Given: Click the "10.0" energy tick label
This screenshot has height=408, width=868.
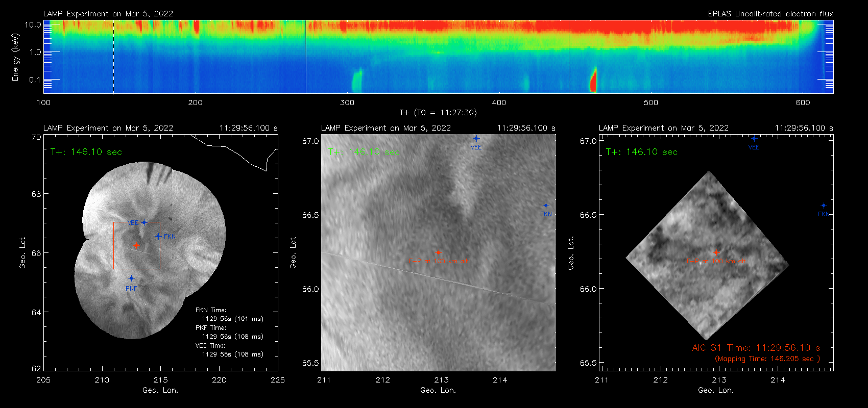Looking at the screenshot, I should [33, 24].
